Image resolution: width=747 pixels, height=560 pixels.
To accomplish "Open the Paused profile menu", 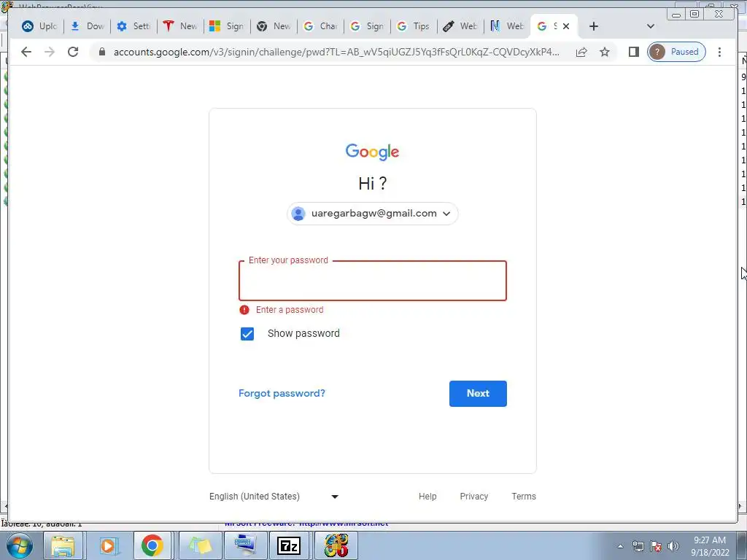I will [676, 52].
